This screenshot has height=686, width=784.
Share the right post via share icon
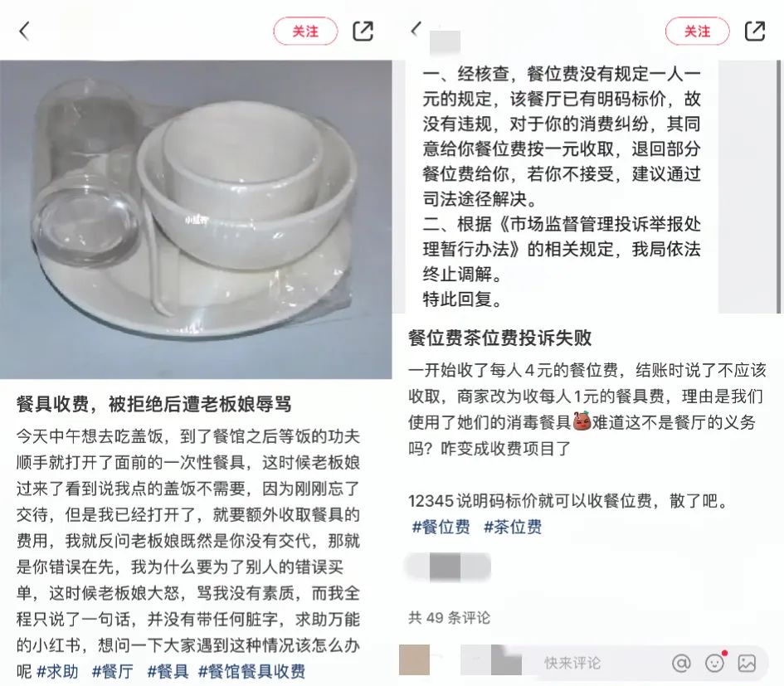click(755, 31)
